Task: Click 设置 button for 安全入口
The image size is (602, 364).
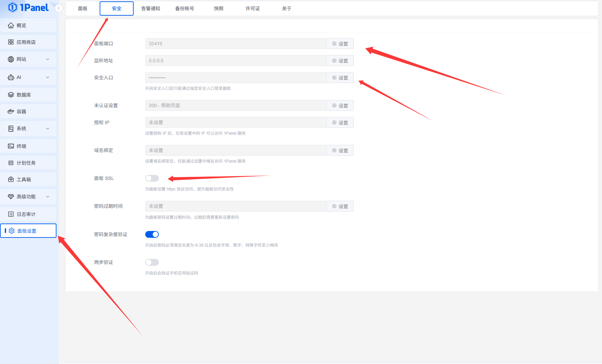Action: (x=340, y=78)
